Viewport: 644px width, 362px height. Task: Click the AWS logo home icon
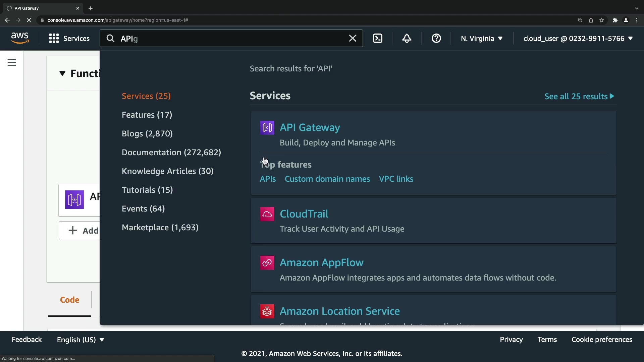[x=20, y=38]
